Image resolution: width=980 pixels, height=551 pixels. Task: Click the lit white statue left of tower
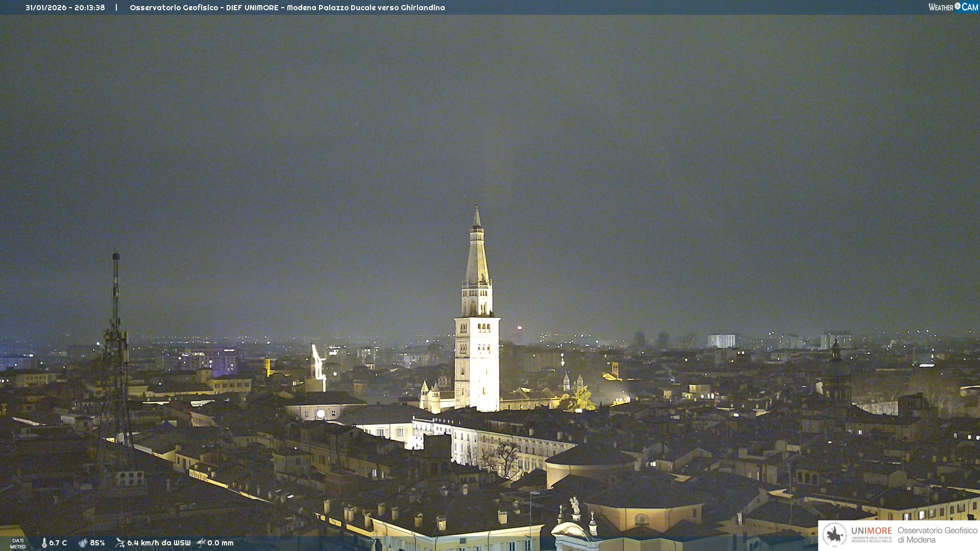(x=318, y=363)
